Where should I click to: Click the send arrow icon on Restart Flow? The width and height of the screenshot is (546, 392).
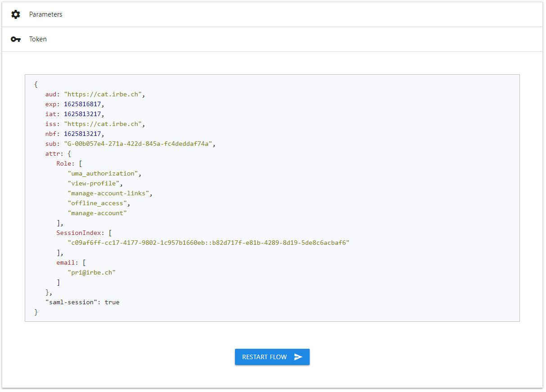(x=298, y=357)
